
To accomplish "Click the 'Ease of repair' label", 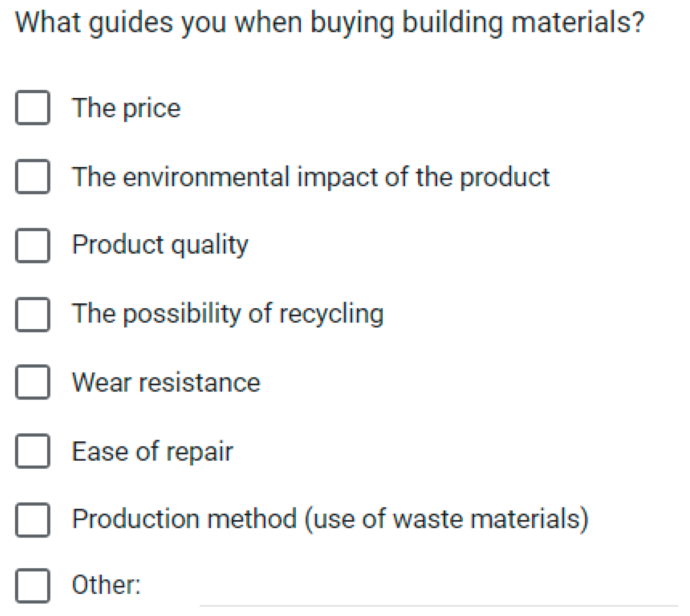I will [x=152, y=451].
